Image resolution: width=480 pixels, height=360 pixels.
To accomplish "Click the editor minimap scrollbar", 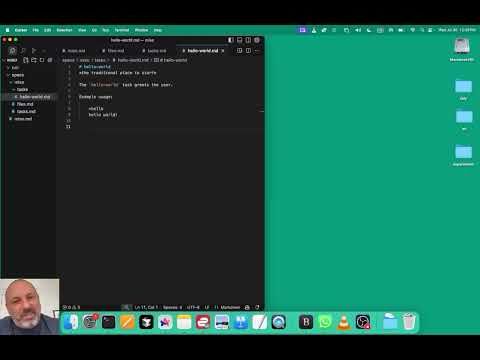I will point(262,111).
